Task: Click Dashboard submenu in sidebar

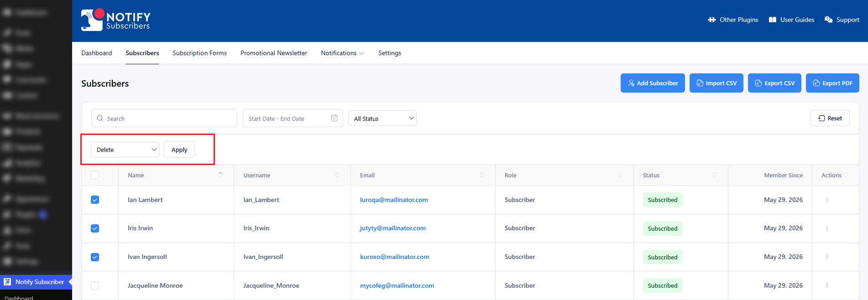Action: coord(19,298)
